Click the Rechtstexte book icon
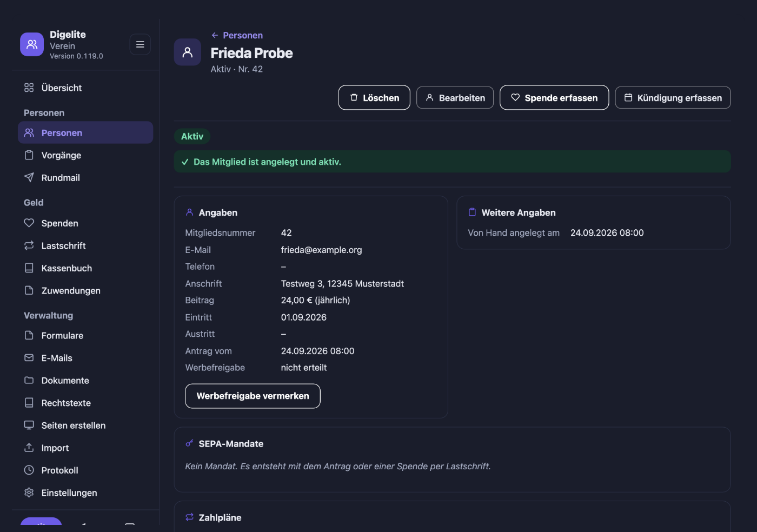This screenshot has width=757, height=532. coord(29,403)
